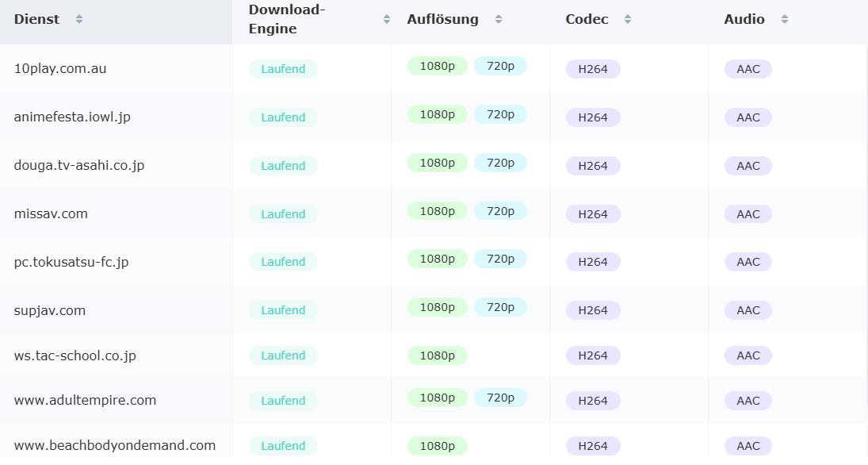Click the AAC audio tag for missav.com
The image size is (868, 465).
[x=748, y=214]
